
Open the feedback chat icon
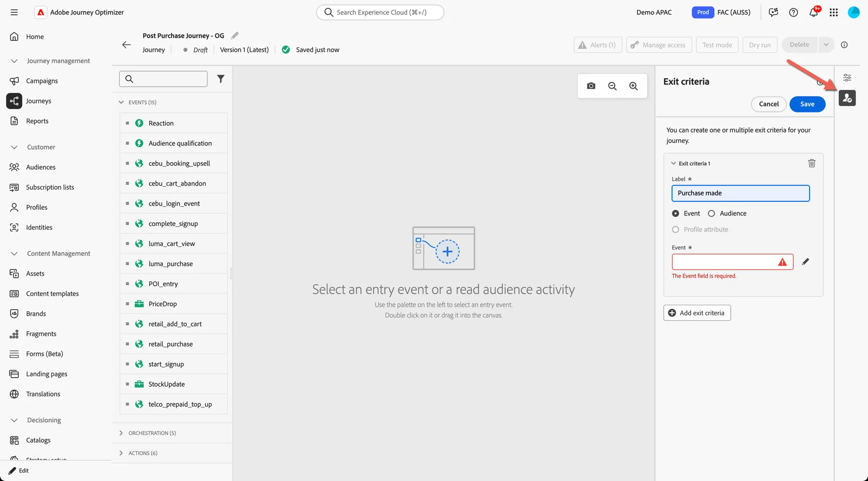(x=774, y=12)
